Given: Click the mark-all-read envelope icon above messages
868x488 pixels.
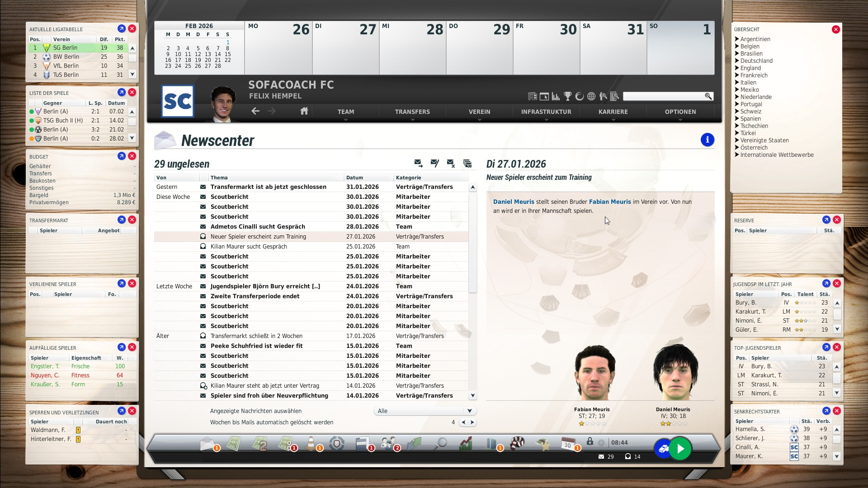Looking at the screenshot, I should click(435, 163).
